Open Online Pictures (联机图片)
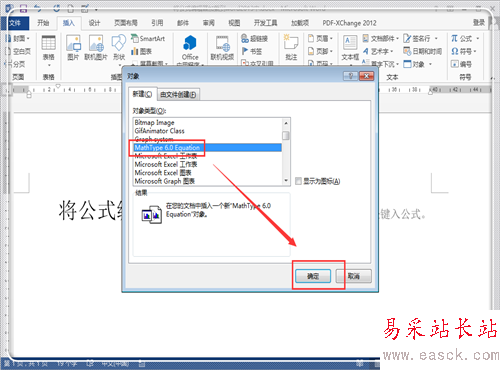Image resolution: width=500 pixels, height=370 pixels. 96,48
